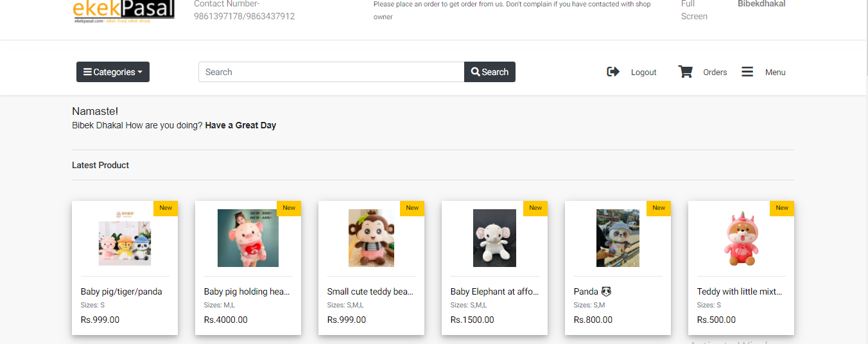Viewport: 868px width, 344px height.
Task: Click the Full Screen option
Action: point(693,10)
